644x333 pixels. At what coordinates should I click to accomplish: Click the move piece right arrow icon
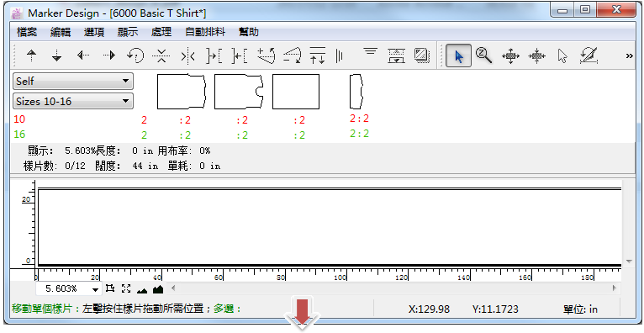click(108, 55)
